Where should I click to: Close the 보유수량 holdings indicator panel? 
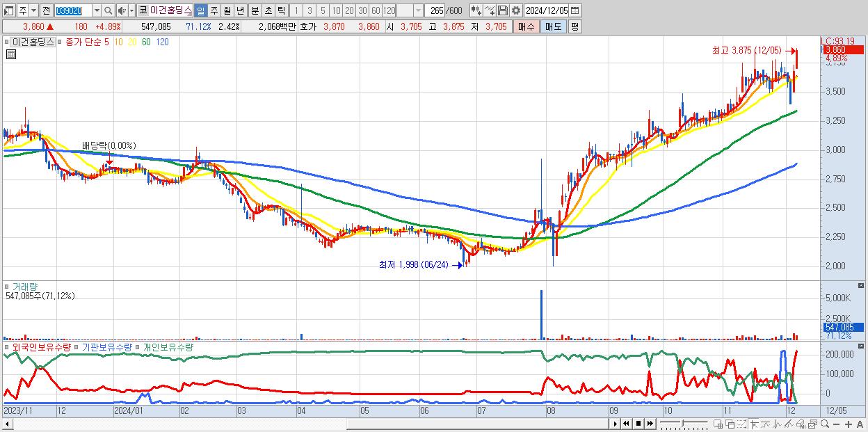coord(861,346)
